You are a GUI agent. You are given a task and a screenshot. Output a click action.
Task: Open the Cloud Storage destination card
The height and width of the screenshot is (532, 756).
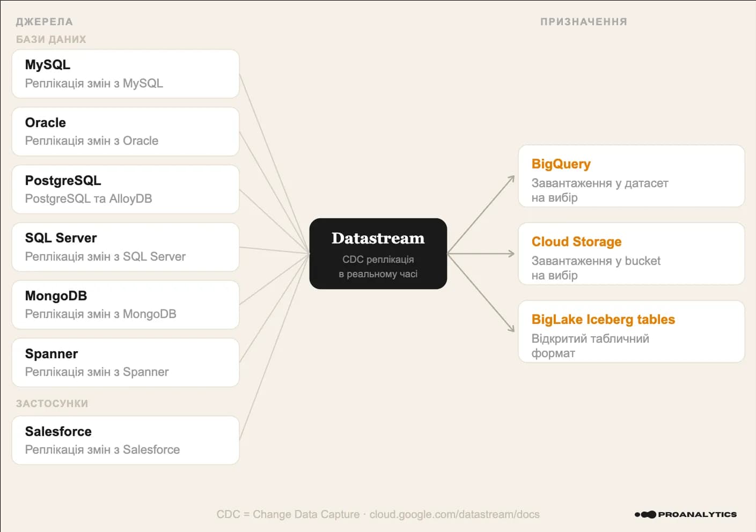click(631, 254)
